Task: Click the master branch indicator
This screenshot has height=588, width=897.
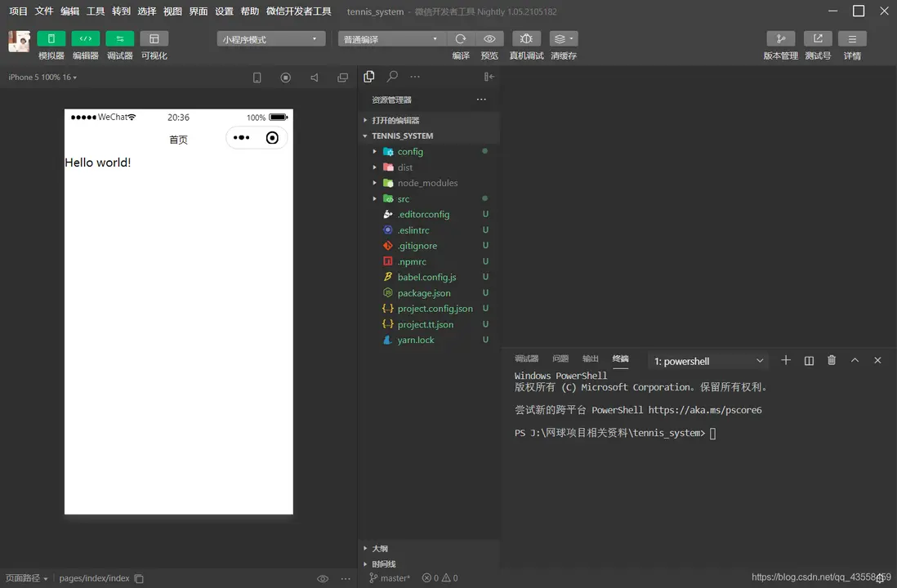Action: pyautogui.click(x=390, y=578)
